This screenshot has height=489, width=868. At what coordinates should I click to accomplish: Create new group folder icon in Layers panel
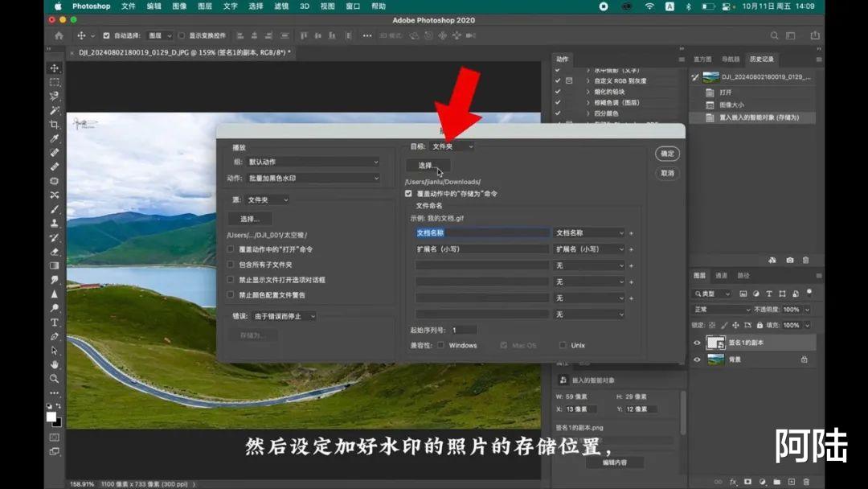tap(776, 482)
